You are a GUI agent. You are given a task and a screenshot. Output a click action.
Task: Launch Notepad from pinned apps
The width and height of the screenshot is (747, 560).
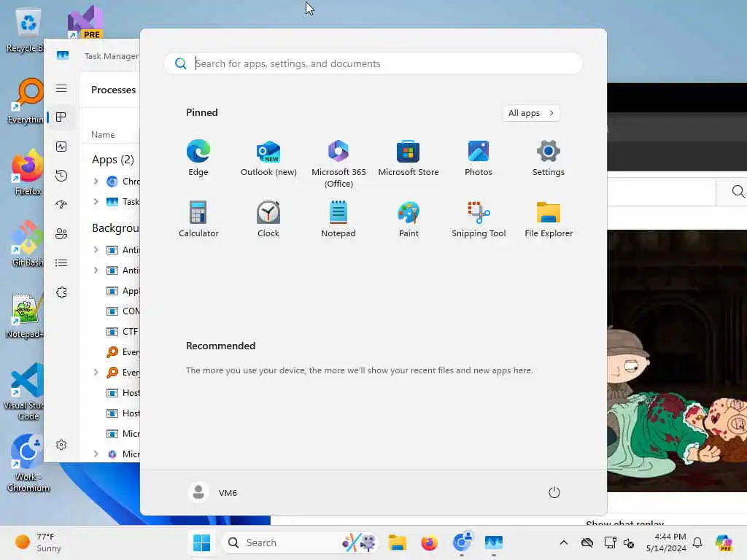click(x=338, y=219)
